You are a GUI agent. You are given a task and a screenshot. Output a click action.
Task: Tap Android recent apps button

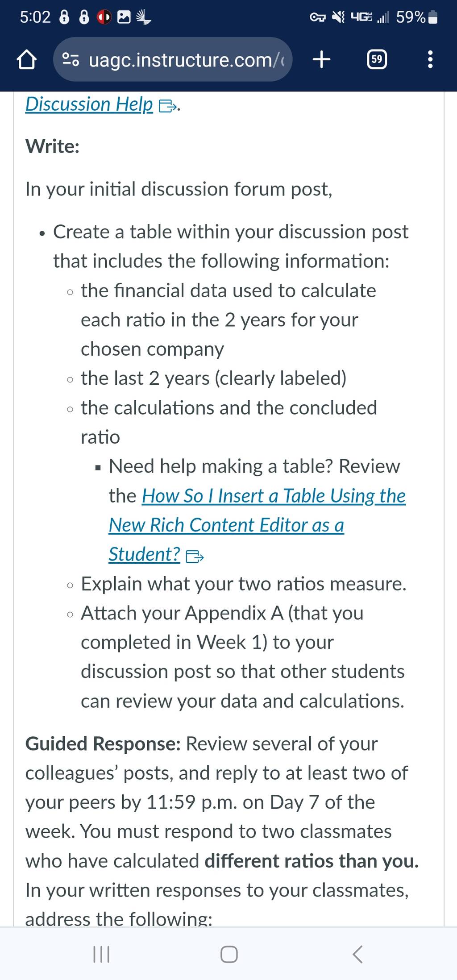(101, 954)
